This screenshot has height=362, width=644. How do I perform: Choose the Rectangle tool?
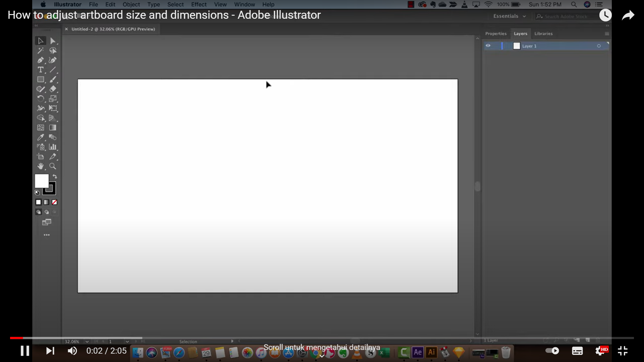pyautogui.click(x=41, y=79)
